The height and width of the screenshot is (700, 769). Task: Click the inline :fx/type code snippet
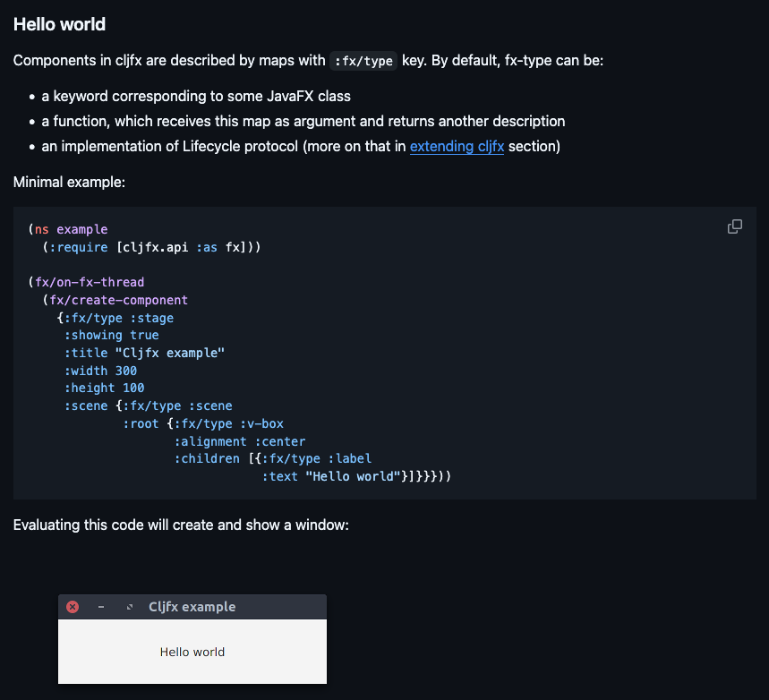[363, 61]
